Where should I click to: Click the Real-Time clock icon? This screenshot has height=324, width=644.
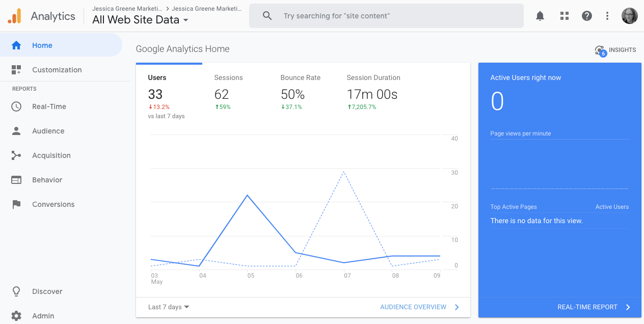pyautogui.click(x=16, y=106)
